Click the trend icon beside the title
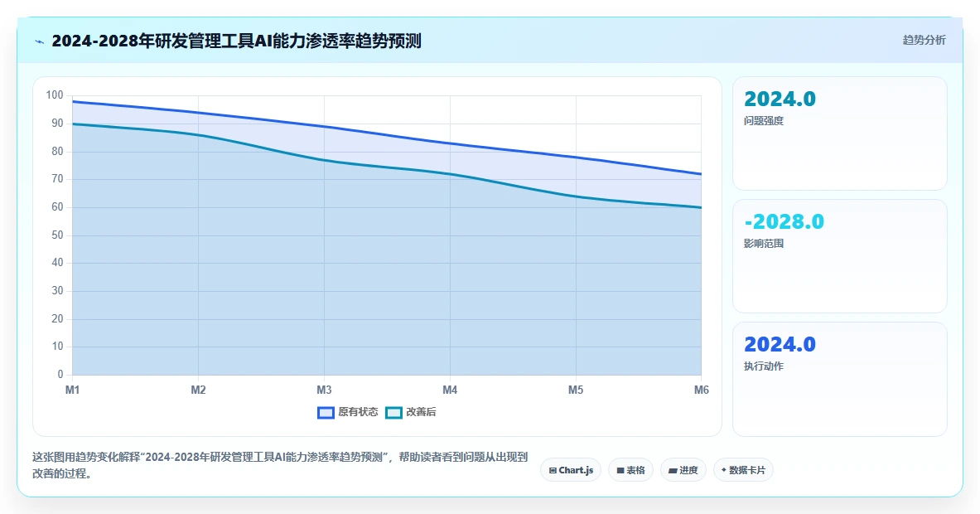This screenshot has width=980, height=514. pyautogui.click(x=40, y=42)
